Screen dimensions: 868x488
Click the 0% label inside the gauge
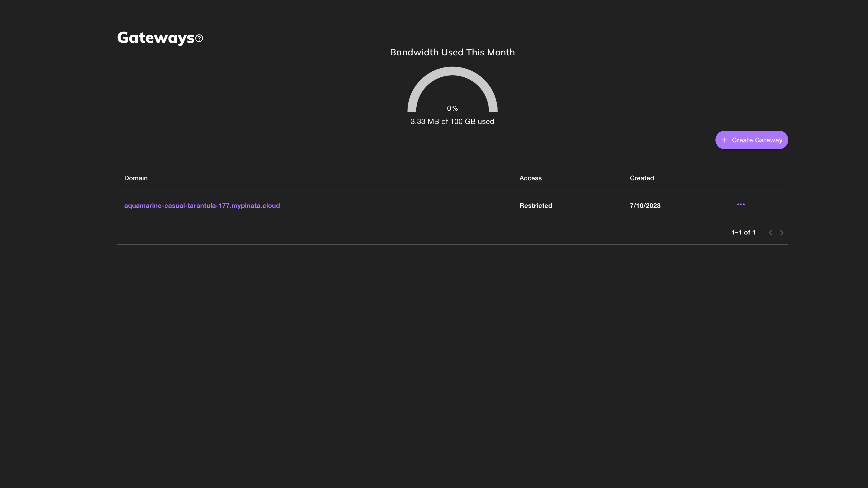pyautogui.click(x=452, y=108)
